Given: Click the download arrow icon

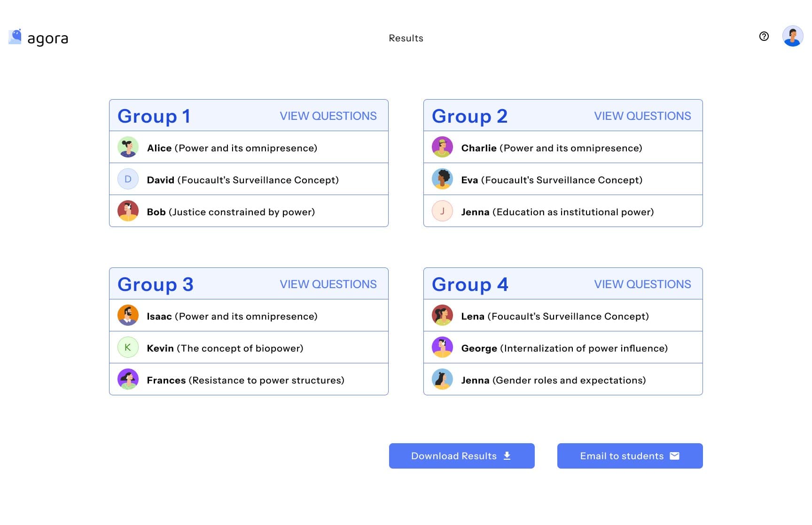Looking at the screenshot, I should (507, 456).
